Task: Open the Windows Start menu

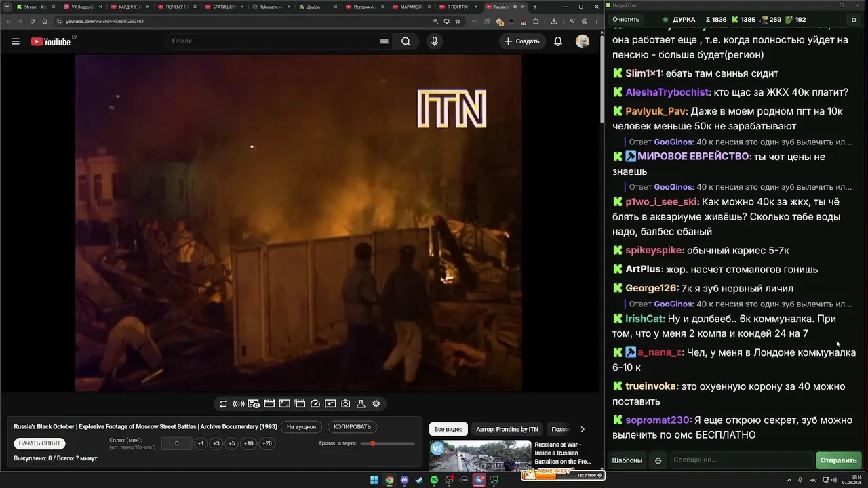Action: 374,480
